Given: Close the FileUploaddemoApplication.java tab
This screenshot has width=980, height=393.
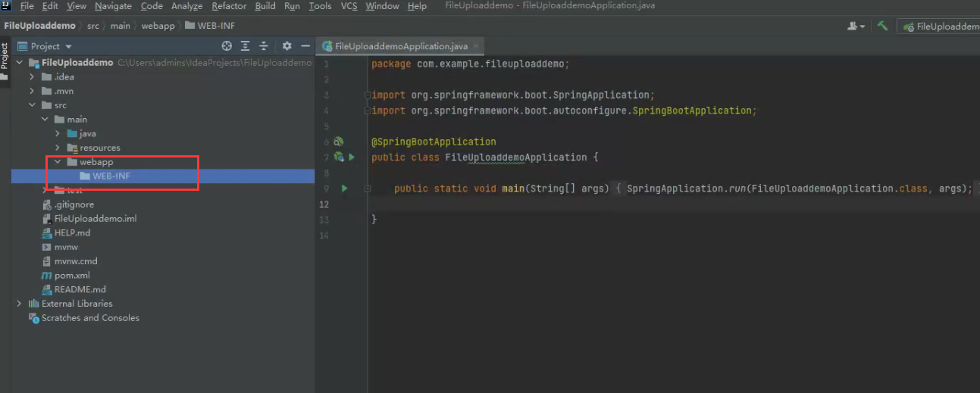Looking at the screenshot, I should point(476,47).
